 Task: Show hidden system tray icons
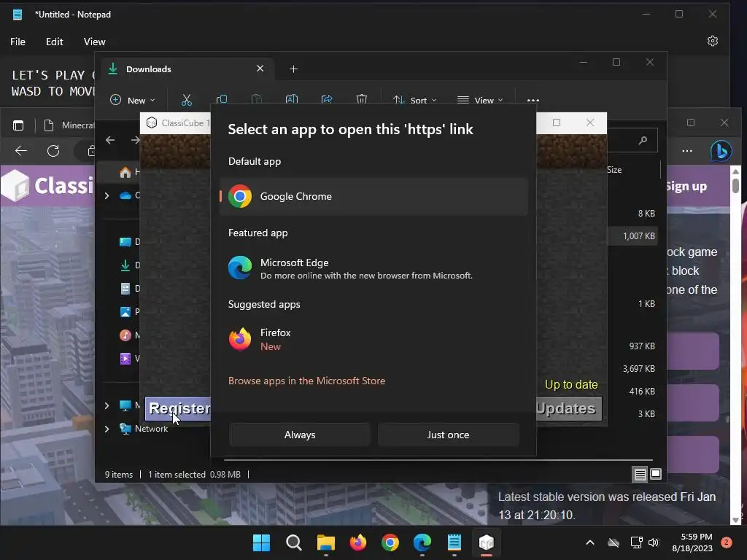[589, 542]
